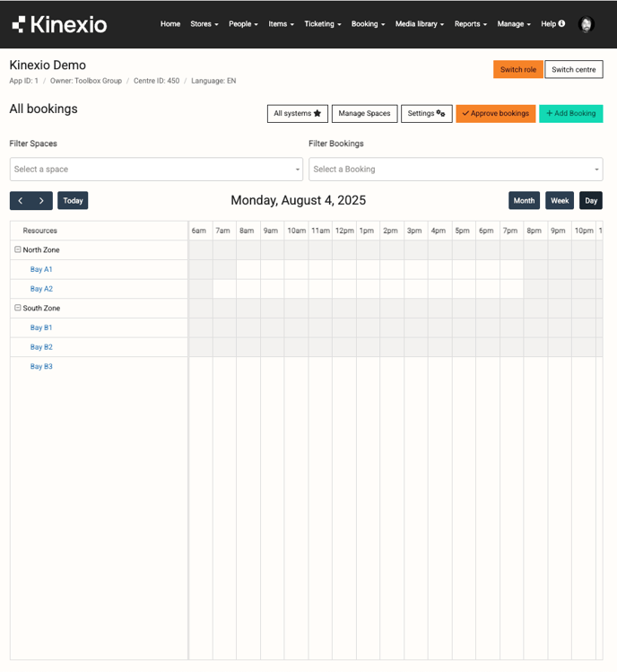The image size is (617, 672).
Task: Switch to Month view
Action: point(524,201)
